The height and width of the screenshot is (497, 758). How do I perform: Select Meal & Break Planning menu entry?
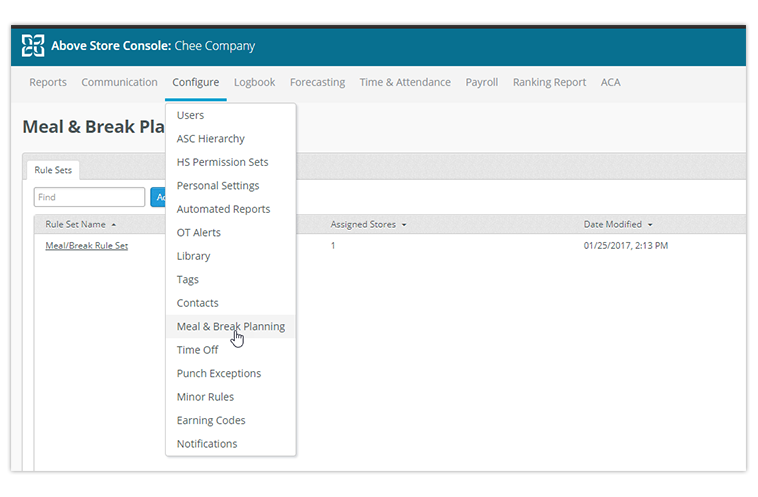[230, 326]
